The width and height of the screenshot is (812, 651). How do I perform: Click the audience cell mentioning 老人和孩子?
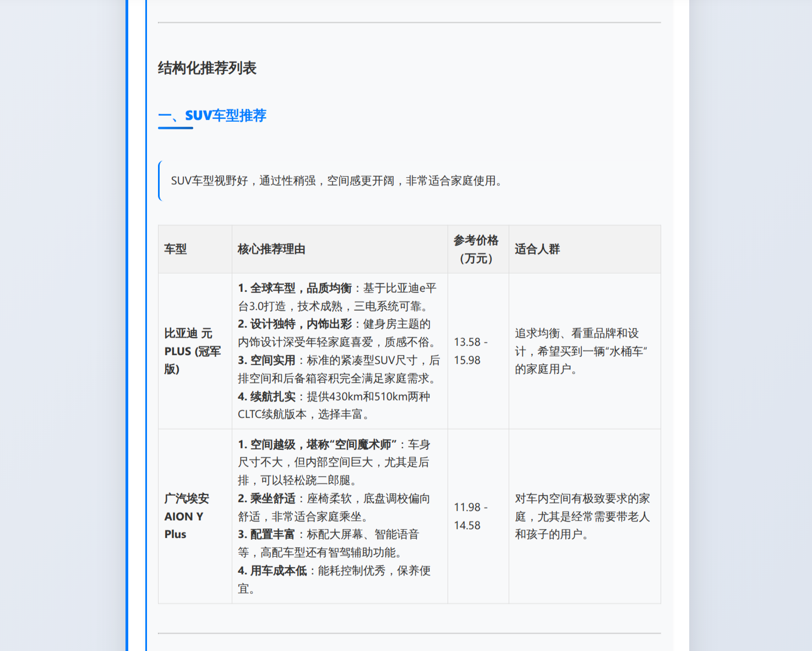(585, 516)
